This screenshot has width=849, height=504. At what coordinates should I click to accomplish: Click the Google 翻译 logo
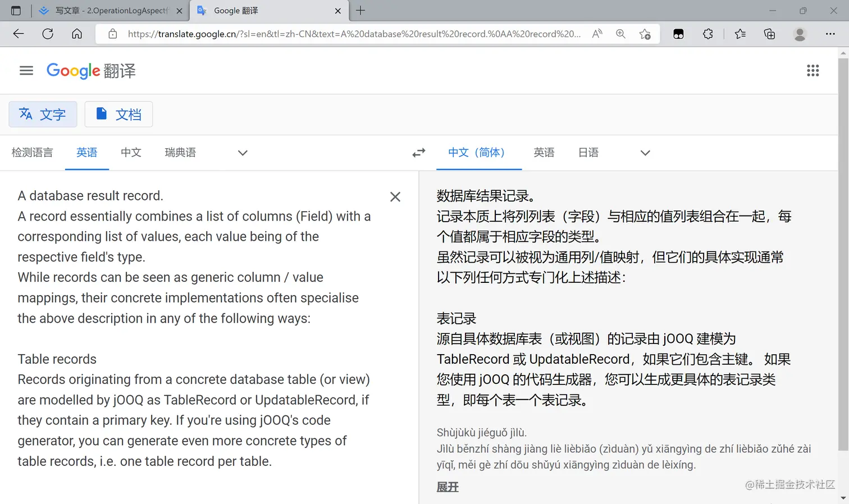click(x=91, y=71)
